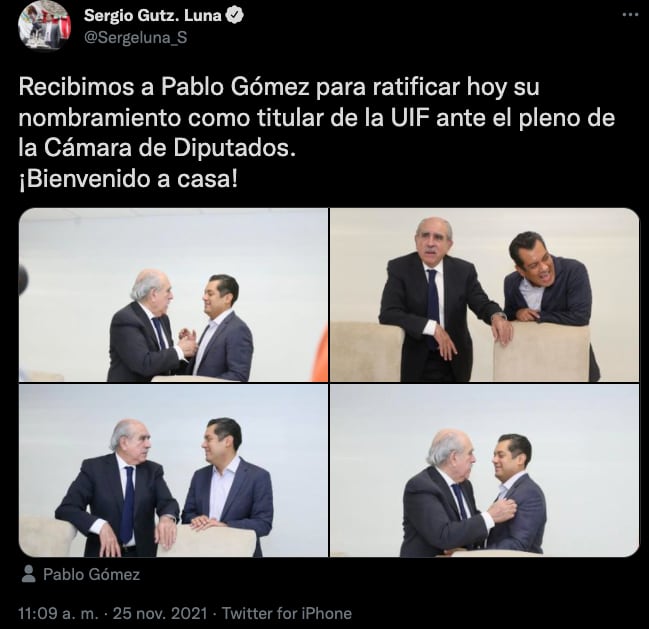Open the top-right photo of the men leaning on chairs
Screen dimensions: 649x629
[485, 295]
